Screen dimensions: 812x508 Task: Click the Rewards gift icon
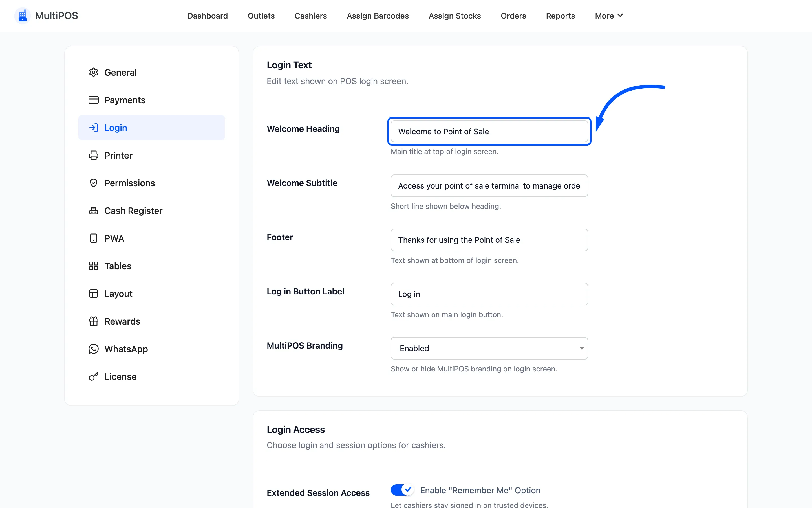point(93,321)
